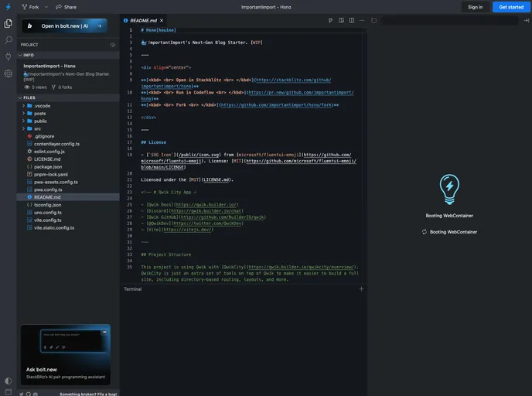Click the Fork button
This screenshot has width=532, height=396.
(x=30, y=7)
